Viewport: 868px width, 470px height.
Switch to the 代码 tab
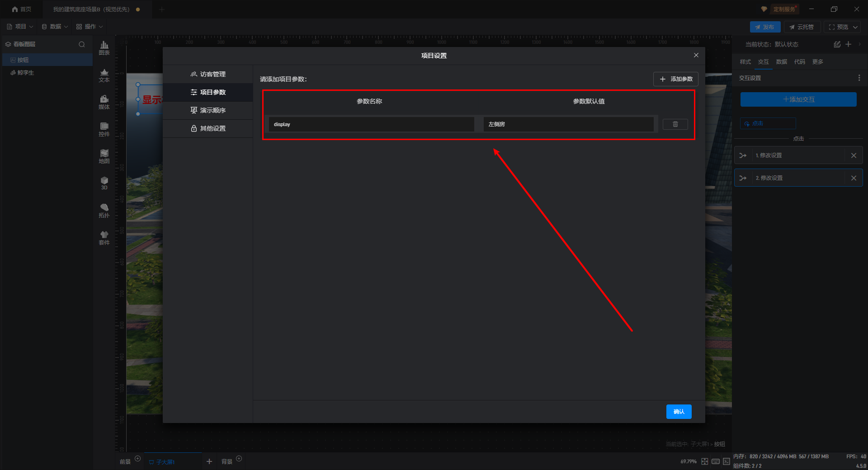[x=800, y=62]
